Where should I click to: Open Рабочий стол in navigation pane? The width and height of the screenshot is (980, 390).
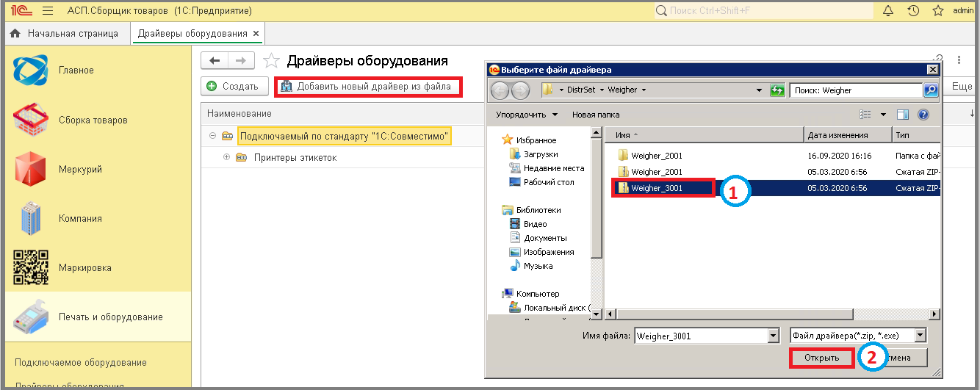542,182
